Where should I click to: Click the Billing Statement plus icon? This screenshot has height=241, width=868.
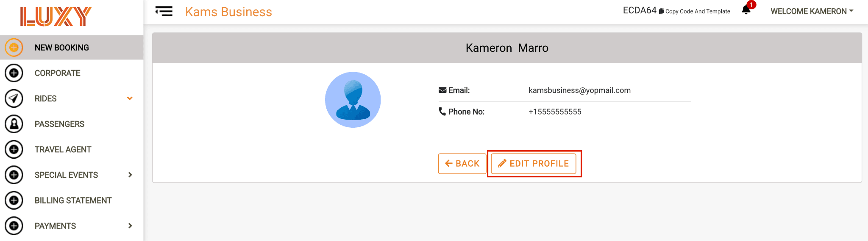pyautogui.click(x=14, y=200)
